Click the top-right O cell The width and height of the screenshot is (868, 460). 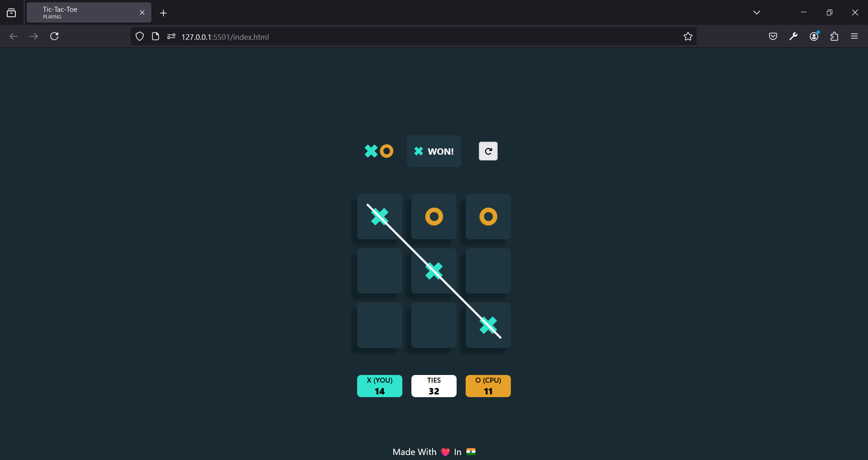488,217
